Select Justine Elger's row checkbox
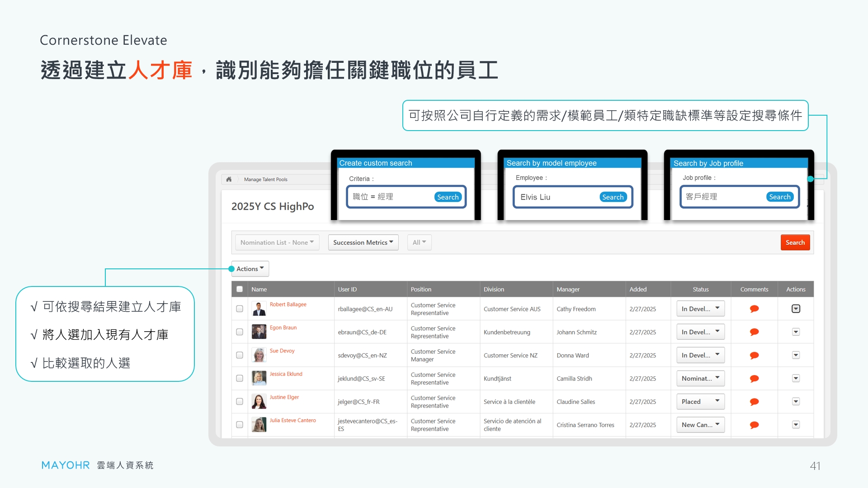 click(240, 402)
